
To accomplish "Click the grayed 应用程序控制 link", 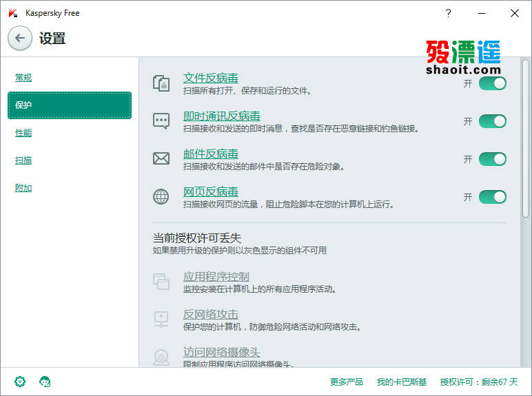I will pos(216,277).
